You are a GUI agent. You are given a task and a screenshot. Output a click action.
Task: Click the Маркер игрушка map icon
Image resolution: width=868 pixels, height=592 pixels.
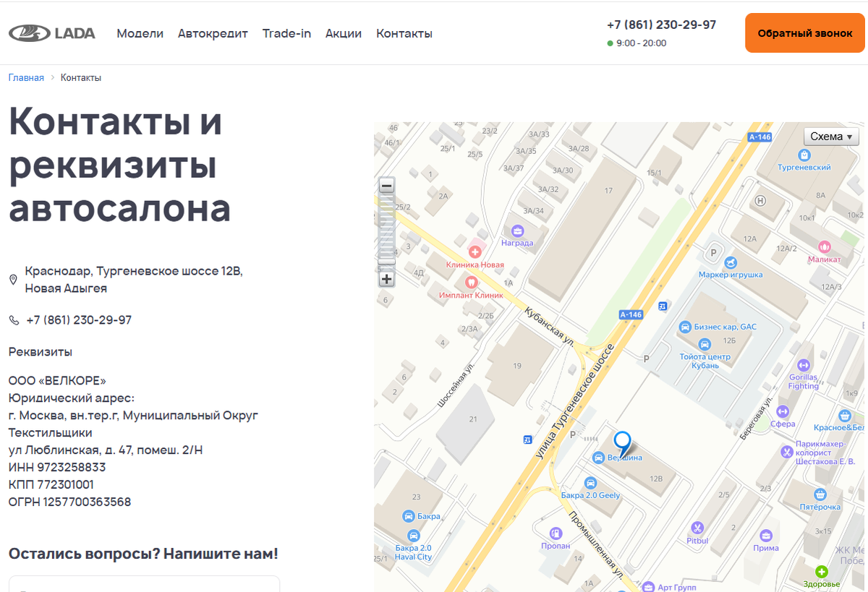[x=731, y=262]
